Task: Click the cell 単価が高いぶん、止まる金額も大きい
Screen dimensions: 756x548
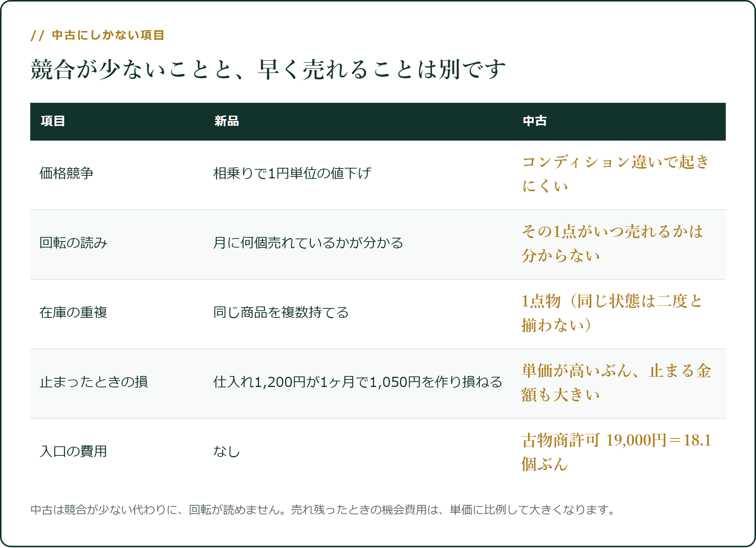Action: tap(617, 382)
